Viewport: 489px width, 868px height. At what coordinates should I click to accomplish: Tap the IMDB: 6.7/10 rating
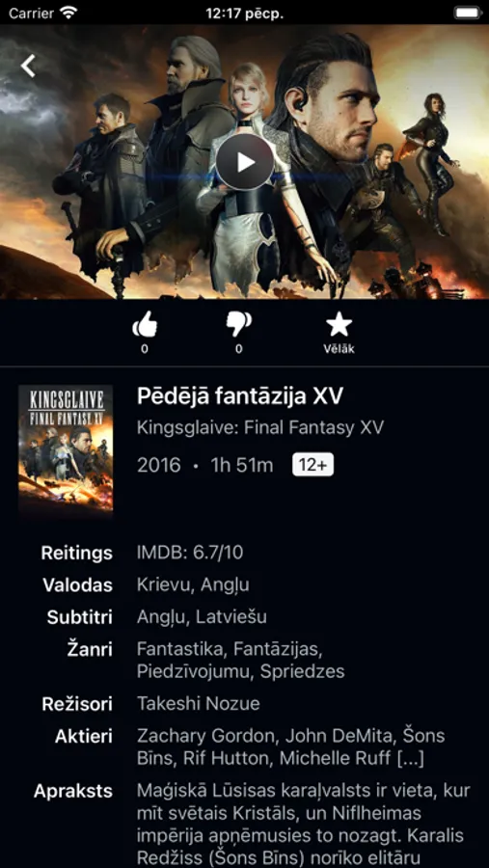click(x=190, y=553)
